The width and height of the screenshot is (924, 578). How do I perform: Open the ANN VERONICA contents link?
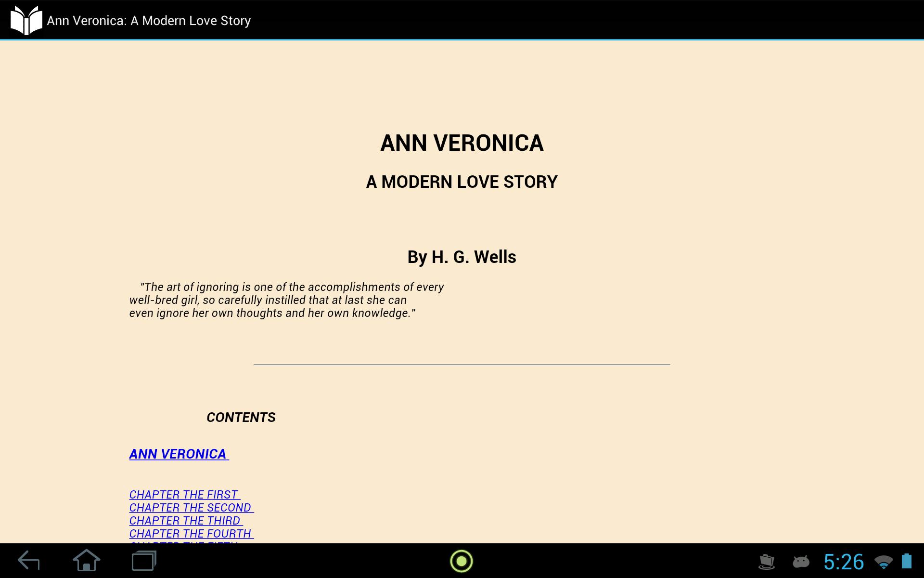tap(178, 454)
